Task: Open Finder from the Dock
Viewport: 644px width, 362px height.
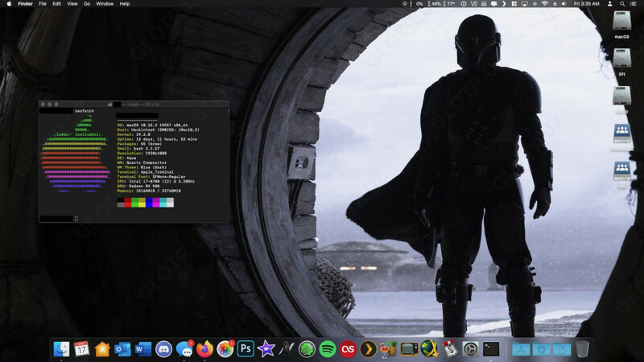Action: (62, 349)
